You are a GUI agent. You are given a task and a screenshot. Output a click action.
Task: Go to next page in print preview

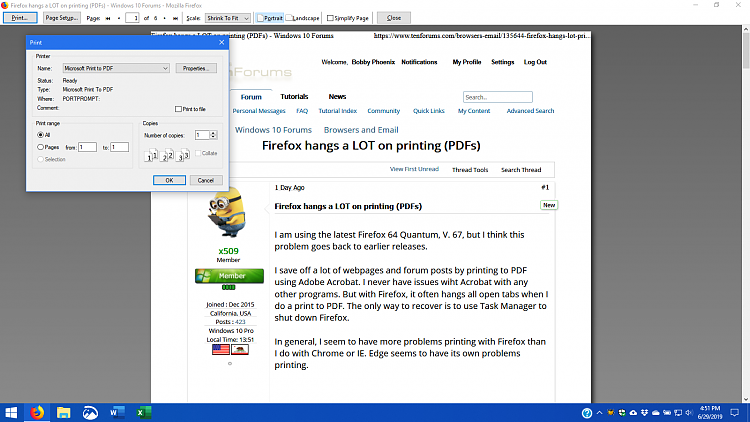[165, 18]
